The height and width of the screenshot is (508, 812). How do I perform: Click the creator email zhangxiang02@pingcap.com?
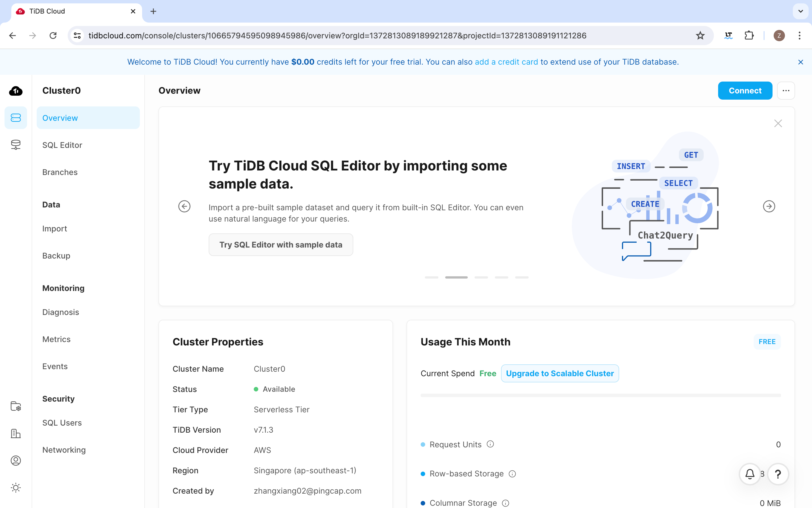tap(307, 491)
